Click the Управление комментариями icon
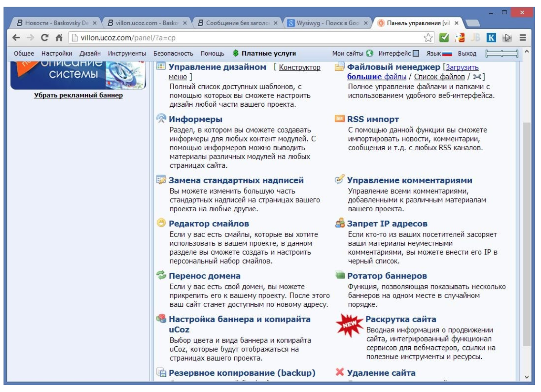The height and width of the screenshot is (392, 541). [339, 179]
